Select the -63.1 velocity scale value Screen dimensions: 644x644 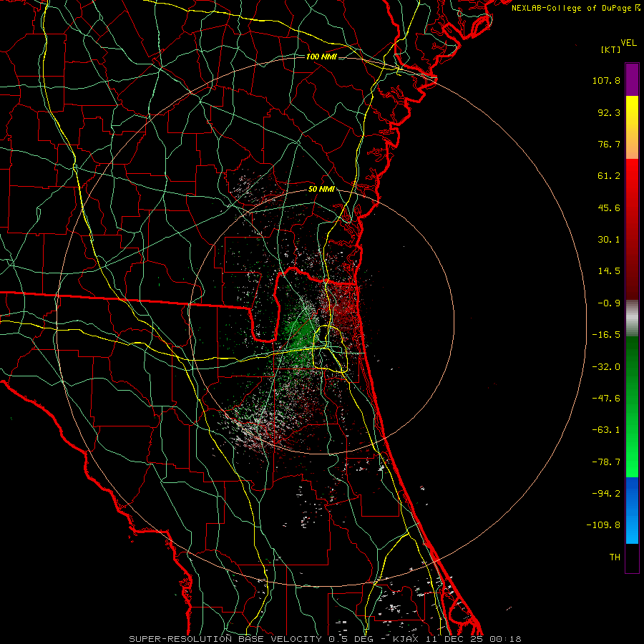(606, 430)
